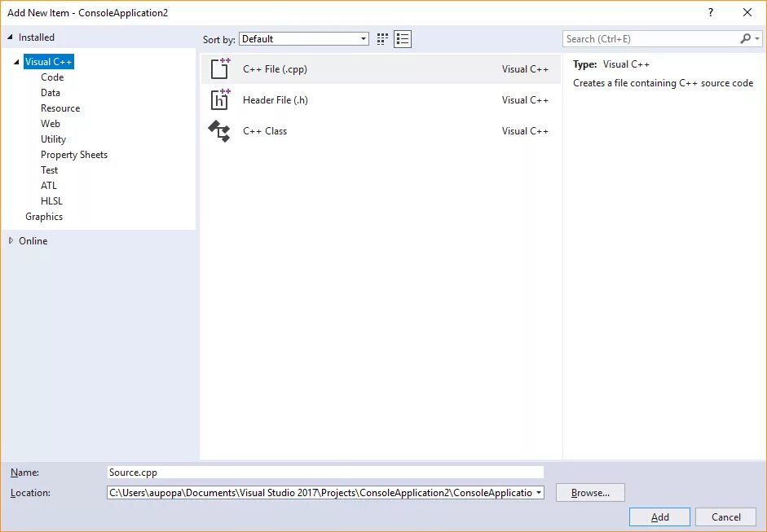Screen dimensions: 767x532
Task: Select the C++ File (.cpp) template icon
Action: pyautogui.click(x=219, y=68)
